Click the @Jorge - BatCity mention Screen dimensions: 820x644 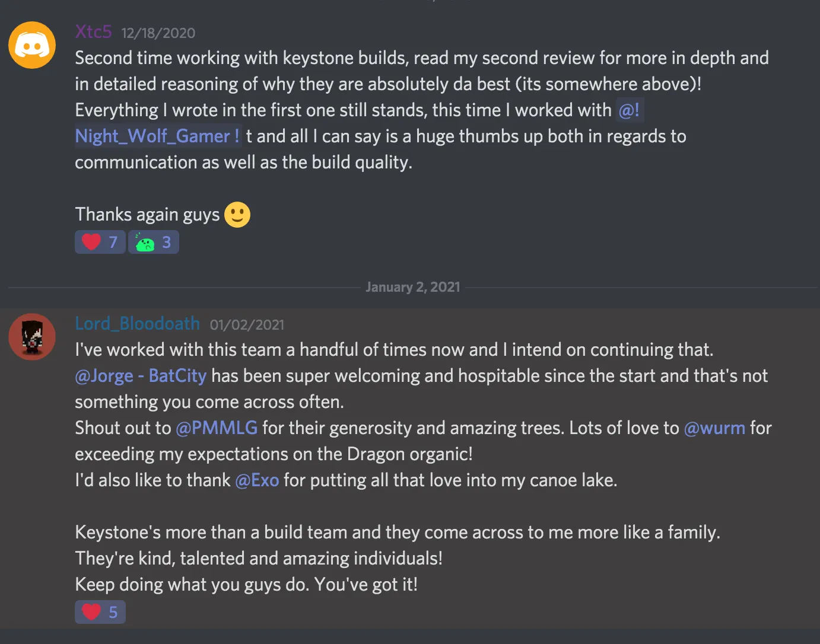tap(141, 376)
